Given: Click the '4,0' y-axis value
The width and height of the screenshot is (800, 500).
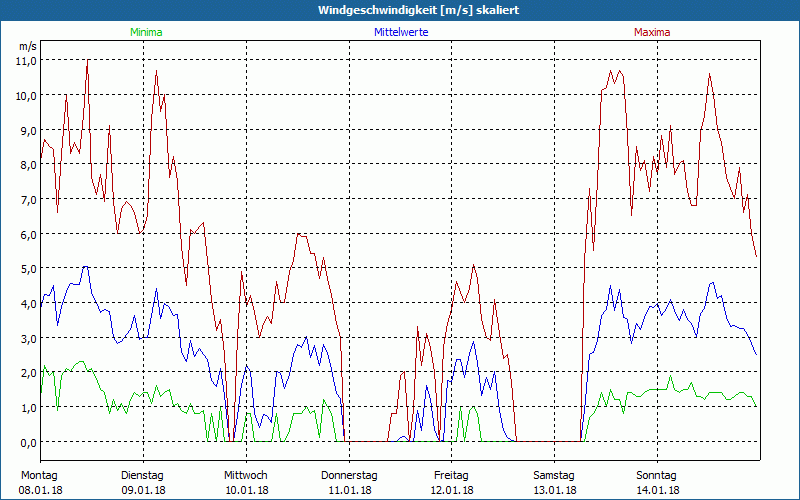Looking at the screenshot, I should point(29,304).
